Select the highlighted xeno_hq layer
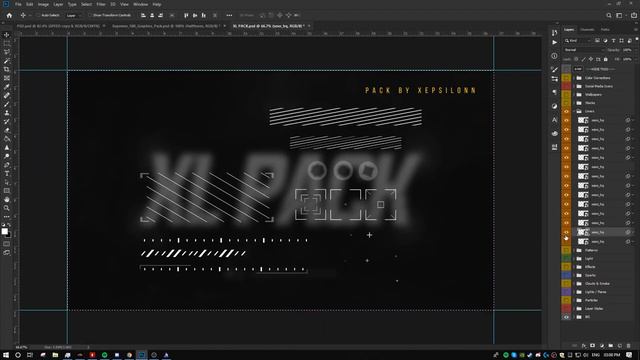640x360 pixels. coord(603,232)
